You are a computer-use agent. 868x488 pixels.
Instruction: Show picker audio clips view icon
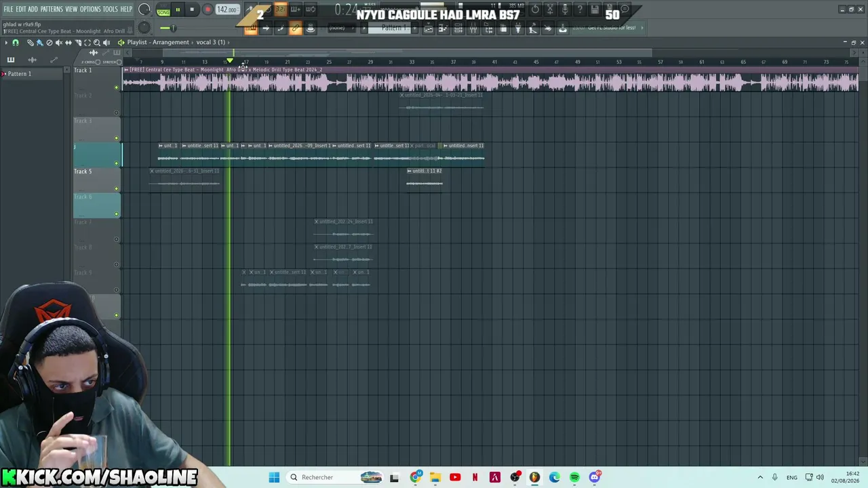(x=32, y=60)
